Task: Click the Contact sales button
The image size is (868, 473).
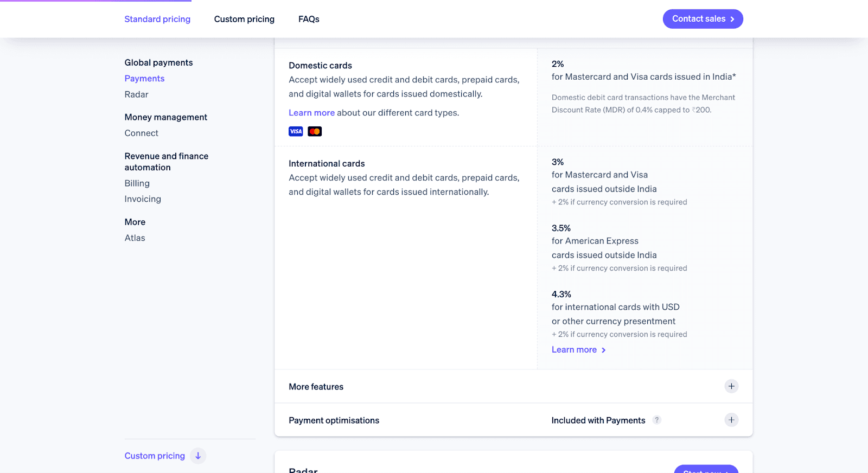Action: (703, 19)
